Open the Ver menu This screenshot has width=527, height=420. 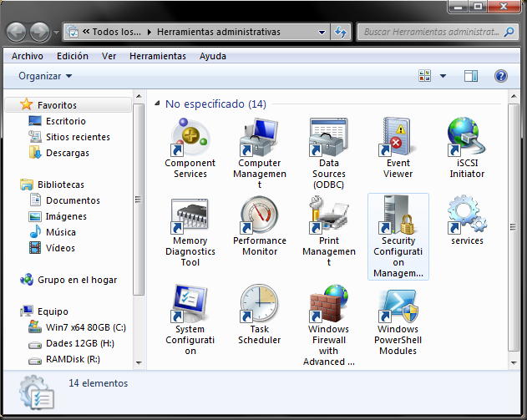pyautogui.click(x=109, y=56)
